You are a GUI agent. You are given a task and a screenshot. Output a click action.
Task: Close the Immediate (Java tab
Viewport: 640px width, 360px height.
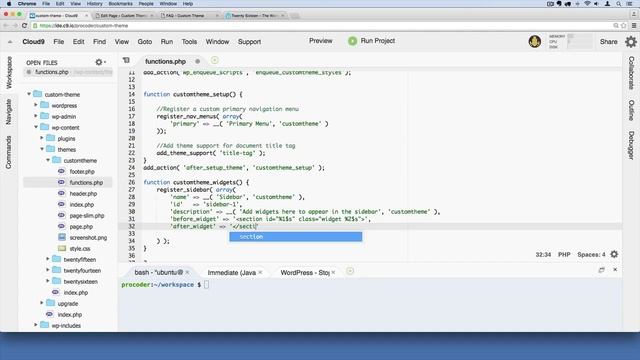pos(260,272)
